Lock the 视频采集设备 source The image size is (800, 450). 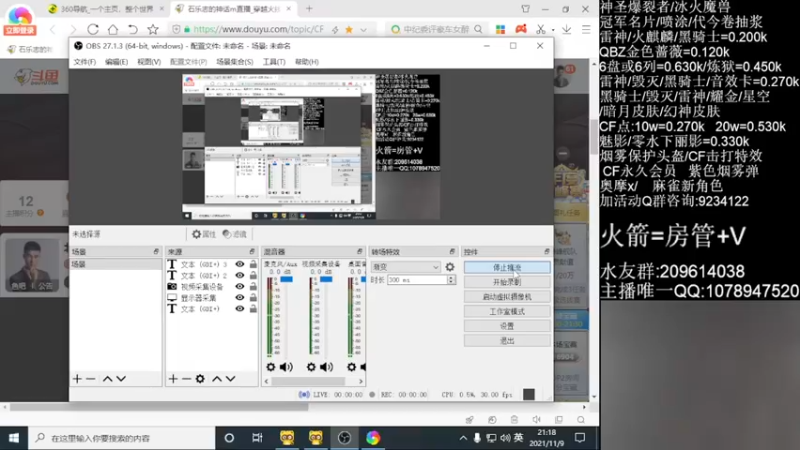pos(253,287)
